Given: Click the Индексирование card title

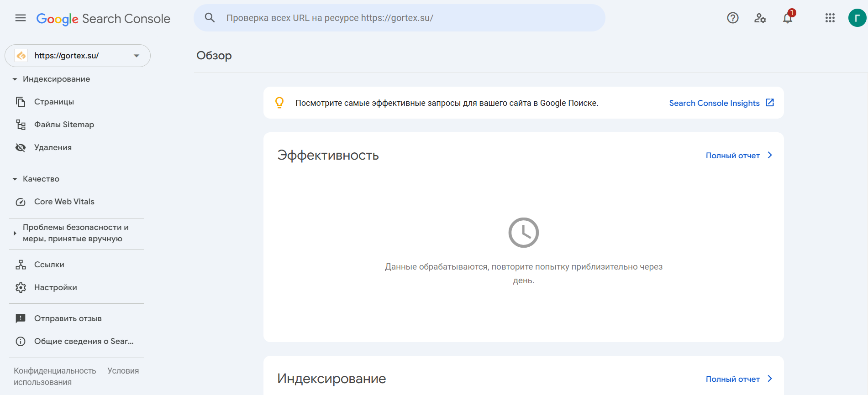Looking at the screenshot, I should coord(331,379).
